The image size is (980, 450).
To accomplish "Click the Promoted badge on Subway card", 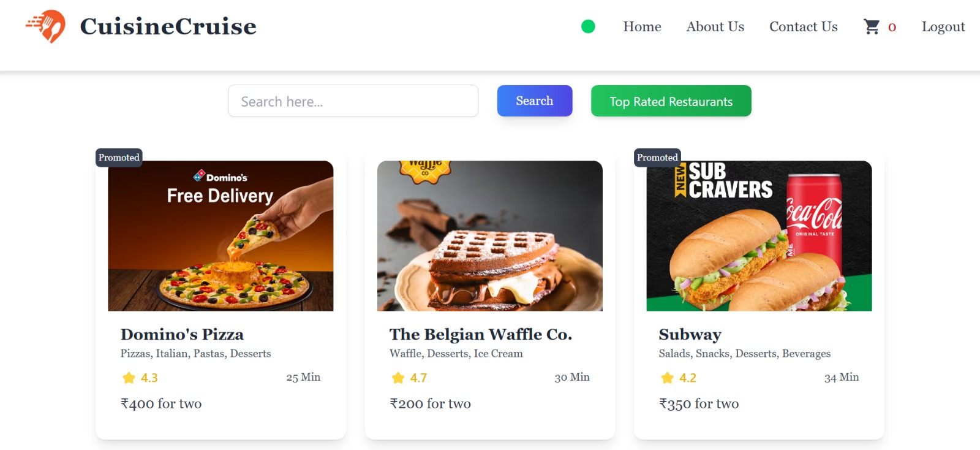I will (x=657, y=158).
